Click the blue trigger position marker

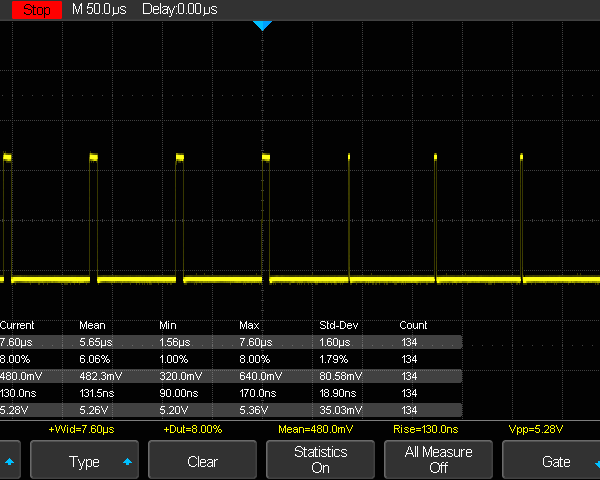(262, 25)
